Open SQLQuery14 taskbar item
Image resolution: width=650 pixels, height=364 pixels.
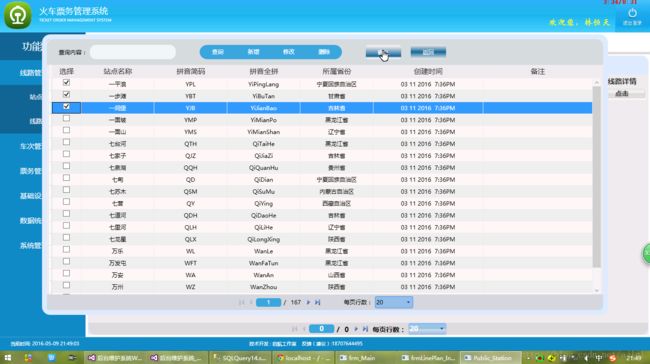point(240,357)
